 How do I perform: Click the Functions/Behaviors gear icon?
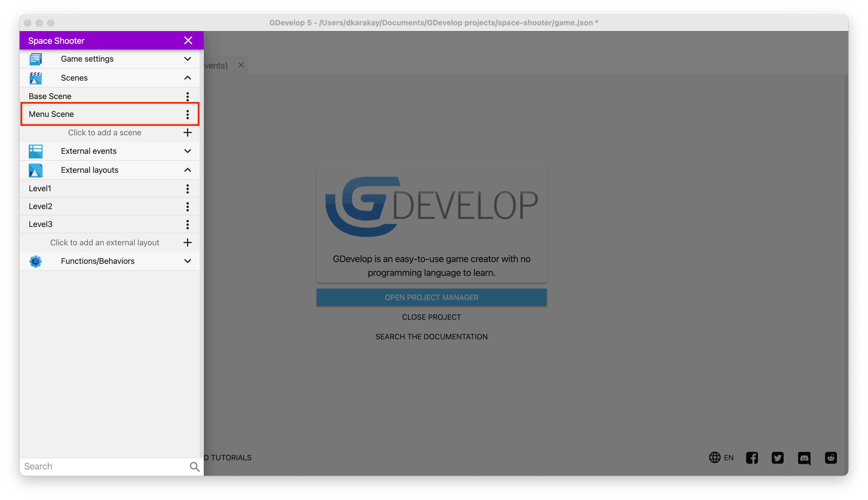[x=35, y=261]
